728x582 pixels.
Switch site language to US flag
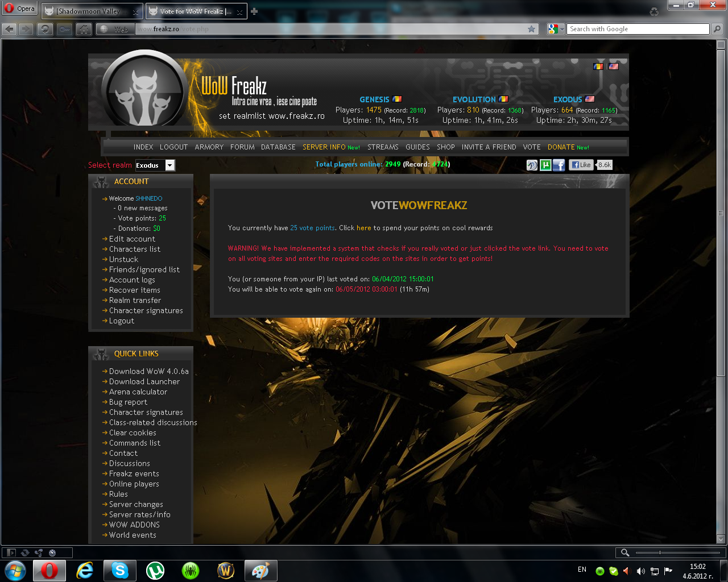614,66
